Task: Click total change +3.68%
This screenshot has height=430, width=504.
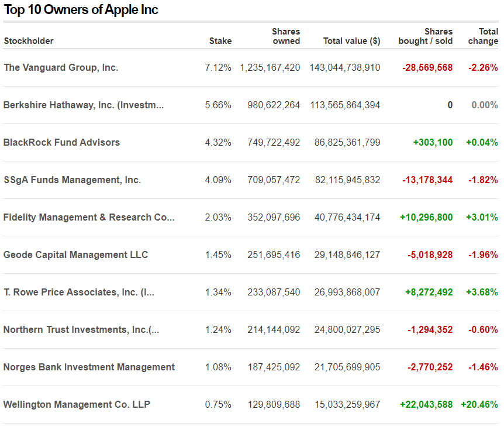Action: (x=482, y=292)
